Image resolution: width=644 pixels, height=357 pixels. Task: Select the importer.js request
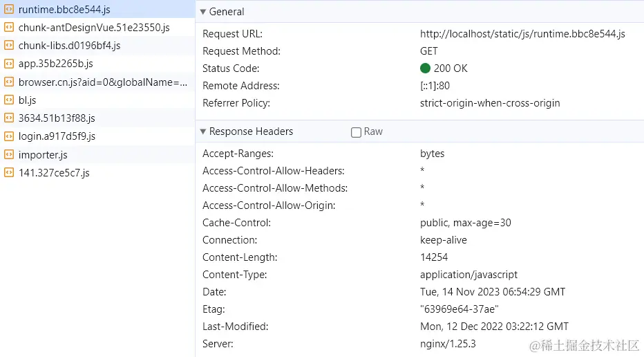tap(97, 155)
